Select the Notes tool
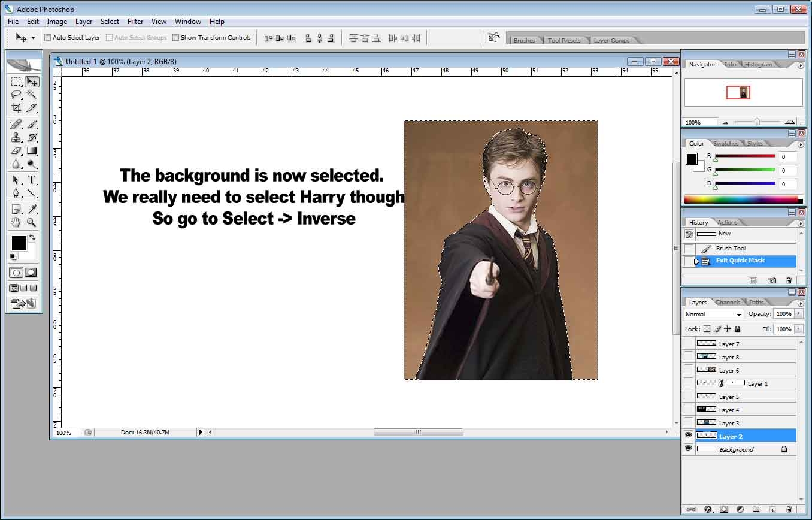 [x=16, y=210]
